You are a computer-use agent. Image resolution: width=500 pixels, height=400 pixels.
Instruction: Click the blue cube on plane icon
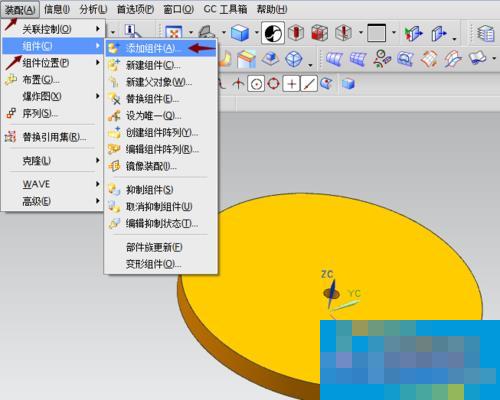tap(270, 59)
